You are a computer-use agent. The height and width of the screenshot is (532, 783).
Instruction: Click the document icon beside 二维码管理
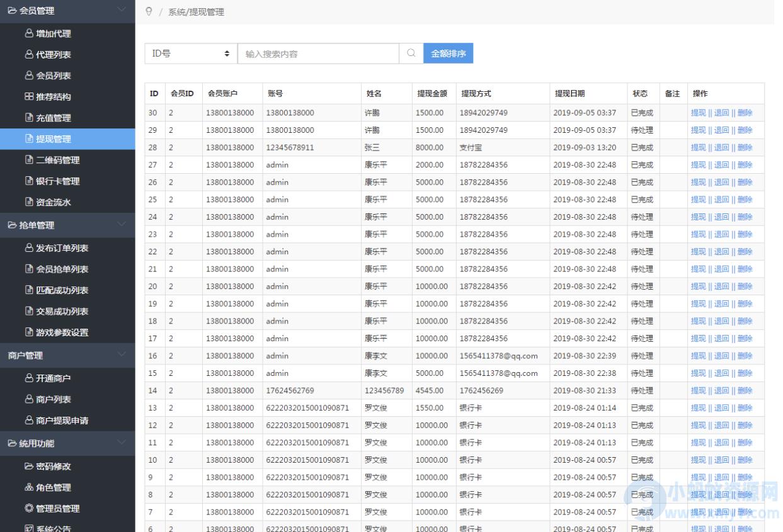tap(29, 160)
